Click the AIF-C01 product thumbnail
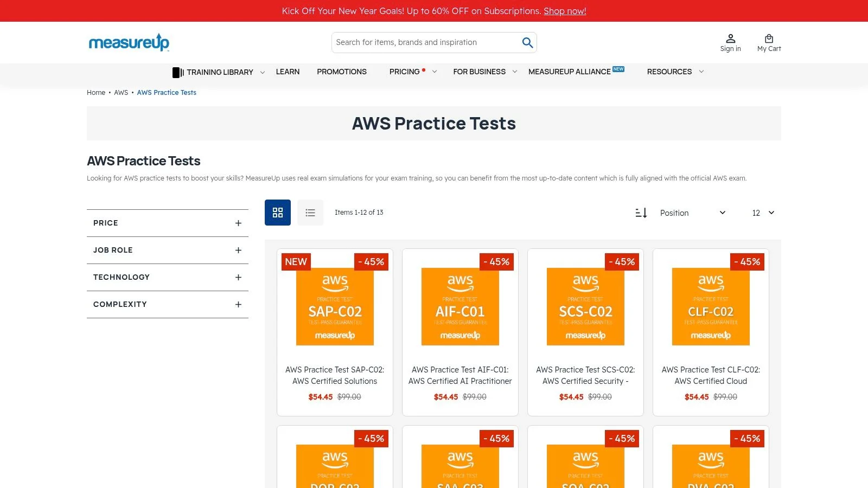868x488 pixels. click(x=460, y=306)
